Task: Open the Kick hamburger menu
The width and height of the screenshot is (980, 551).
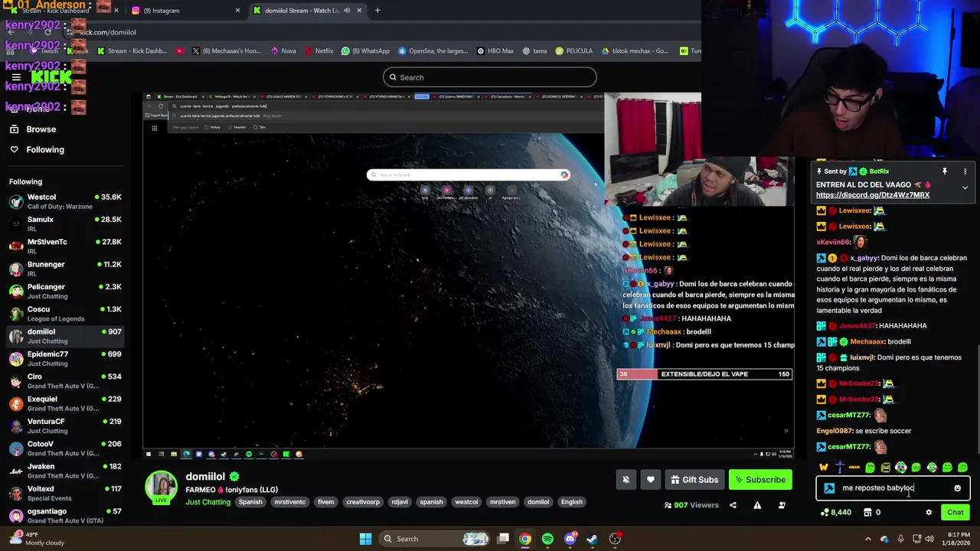Action: coord(15,77)
